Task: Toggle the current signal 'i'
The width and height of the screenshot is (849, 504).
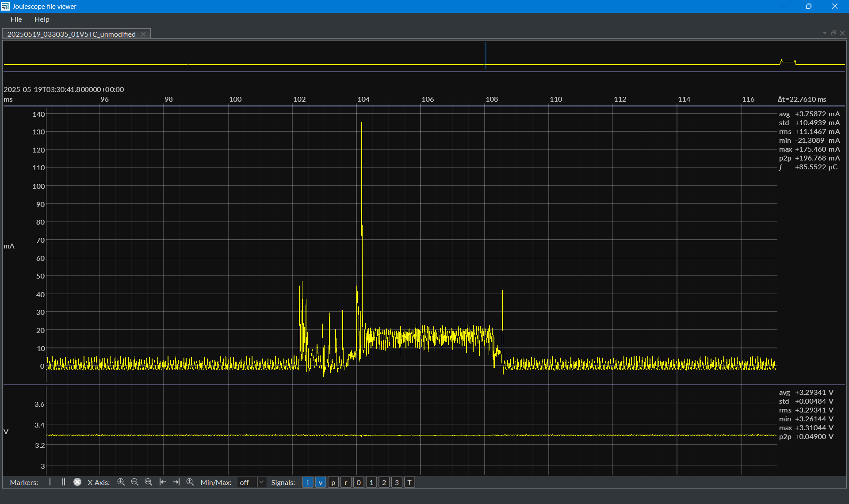Action: click(x=308, y=482)
